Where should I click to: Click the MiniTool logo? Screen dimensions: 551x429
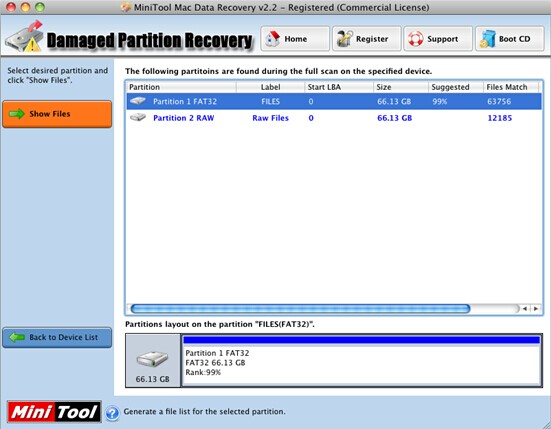pyautogui.click(x=54, y=411)
